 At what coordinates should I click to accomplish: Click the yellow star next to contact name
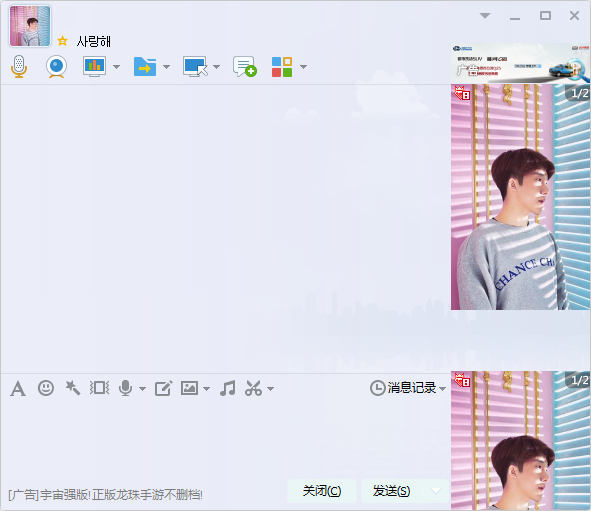point(63,41)
